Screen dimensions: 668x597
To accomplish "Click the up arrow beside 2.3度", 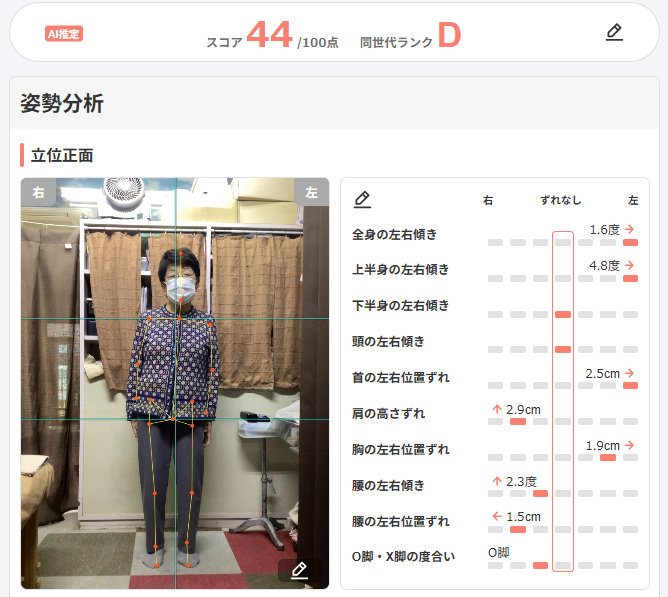I will click(496, 481).
